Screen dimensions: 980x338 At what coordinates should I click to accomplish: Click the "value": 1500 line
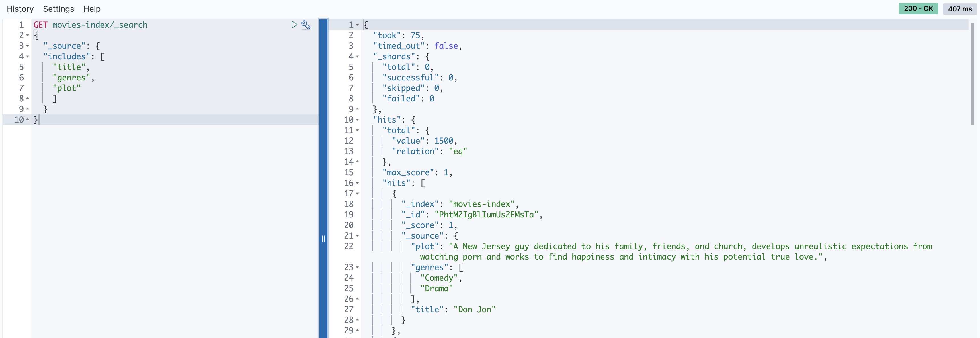(x=425, y=141)
